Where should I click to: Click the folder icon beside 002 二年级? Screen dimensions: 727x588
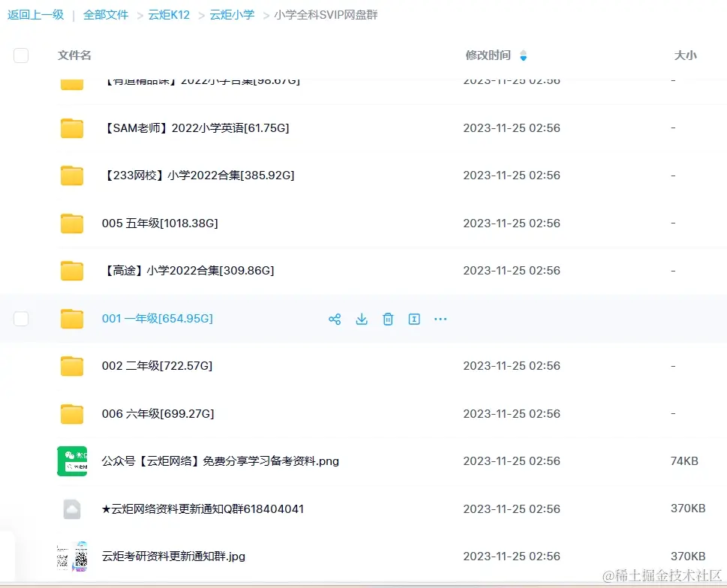click(71, 366)
